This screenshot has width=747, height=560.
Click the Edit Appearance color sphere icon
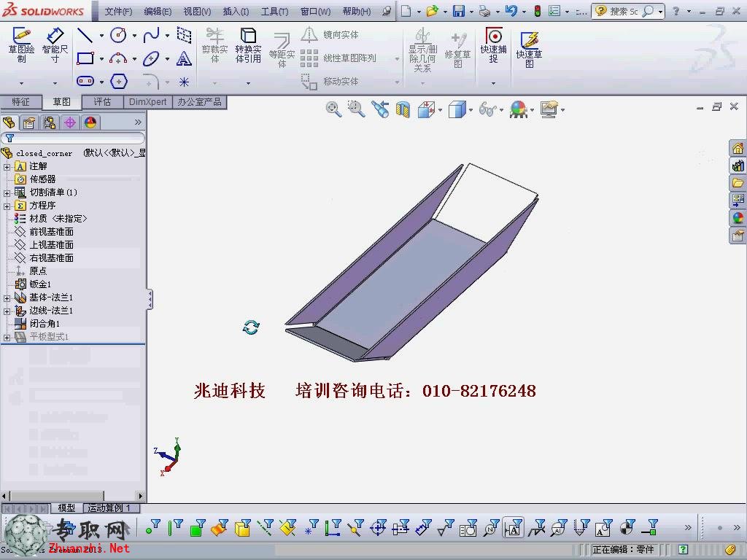point(519,109)
